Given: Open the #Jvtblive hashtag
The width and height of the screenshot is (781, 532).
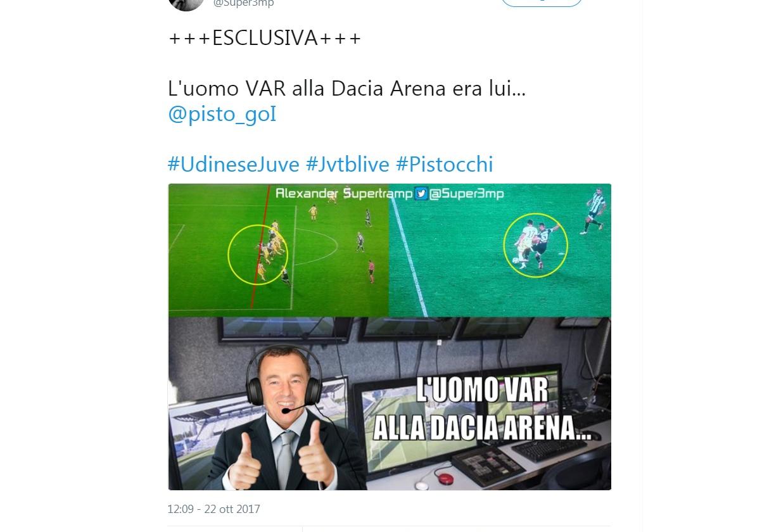Looking at the screenshot, I should [347, 164].
